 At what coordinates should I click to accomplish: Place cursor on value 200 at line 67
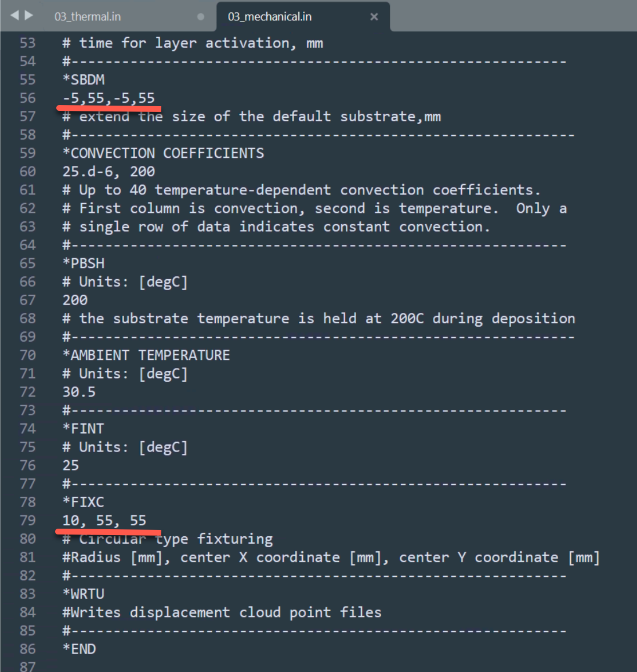(75, 301)
